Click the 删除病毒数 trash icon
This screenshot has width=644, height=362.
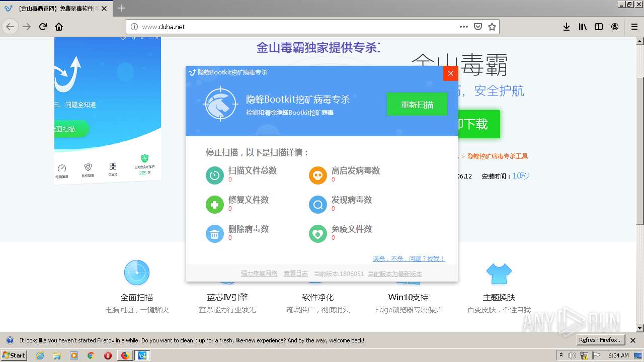point(215,234)
